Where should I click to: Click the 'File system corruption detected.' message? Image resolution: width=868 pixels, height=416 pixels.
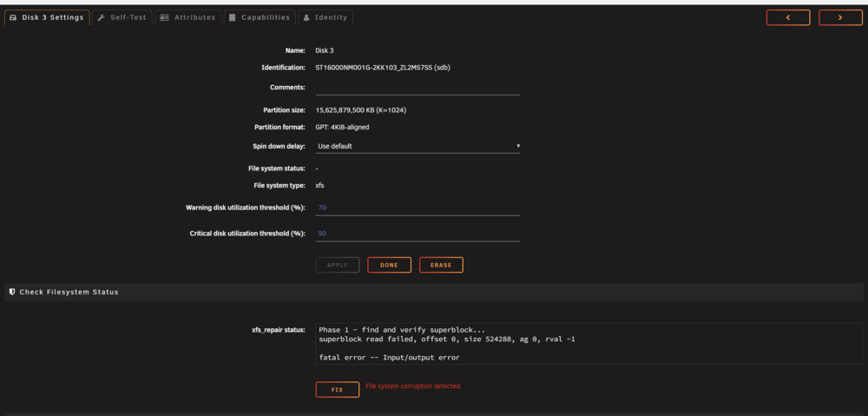click(x=413, y=386)
